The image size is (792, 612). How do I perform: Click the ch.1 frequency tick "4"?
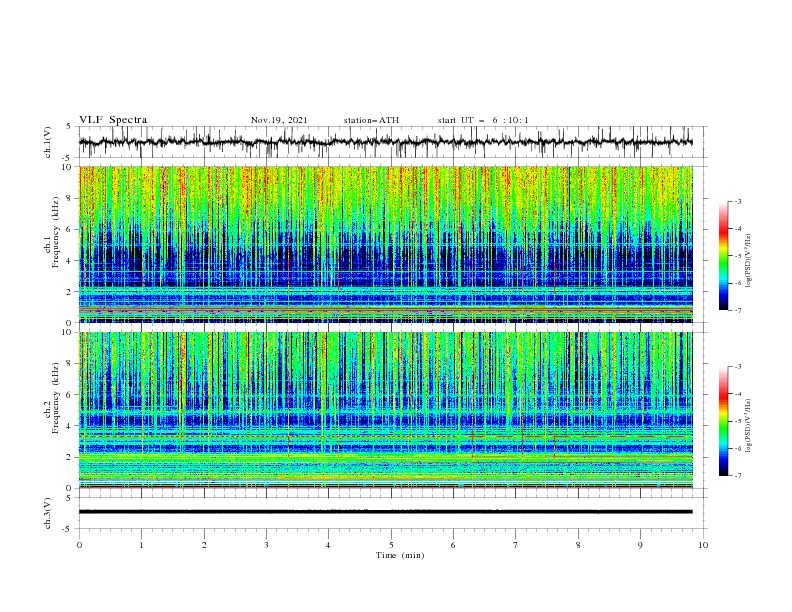[69, 261]
